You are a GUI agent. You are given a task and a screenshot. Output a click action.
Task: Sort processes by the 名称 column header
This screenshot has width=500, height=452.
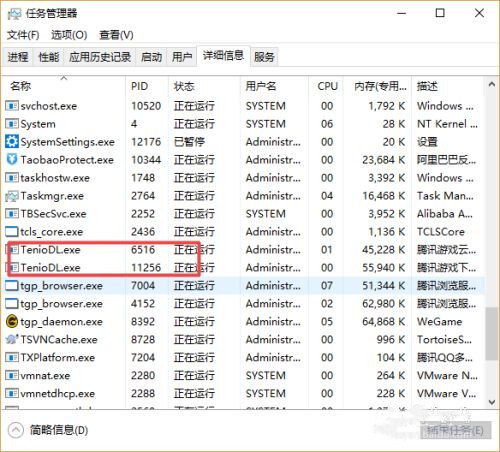pos(21,86)
